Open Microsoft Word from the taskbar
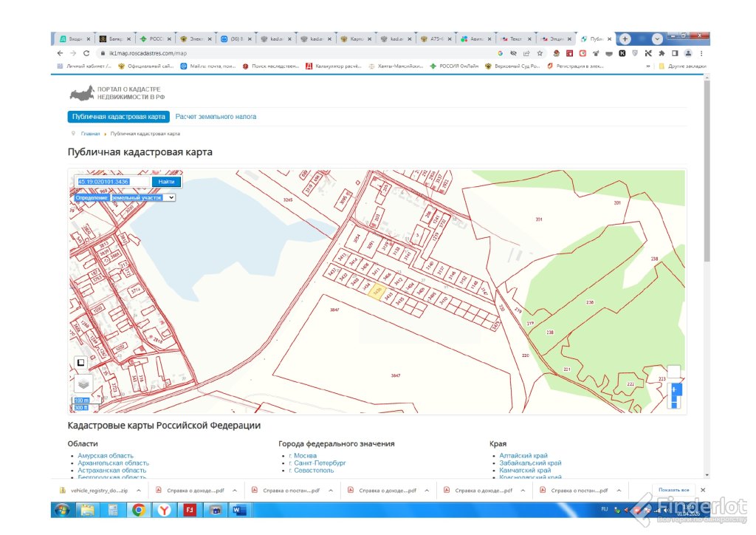 coord(239,509)
